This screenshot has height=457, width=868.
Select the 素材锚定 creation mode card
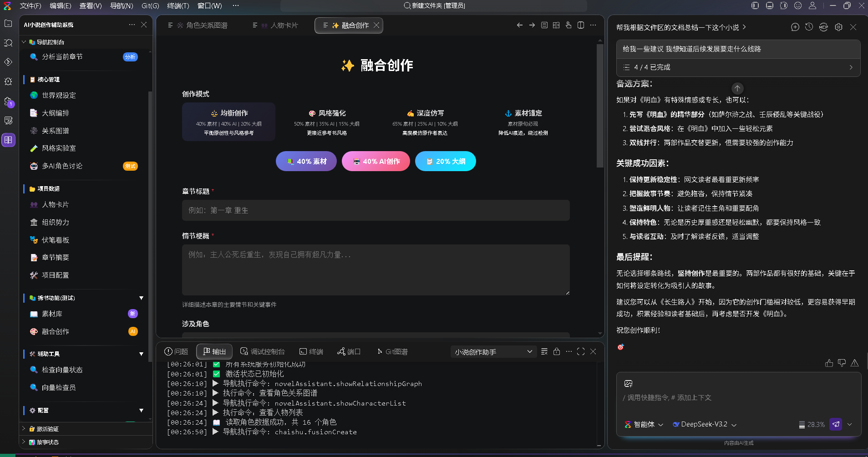[523, 122]
